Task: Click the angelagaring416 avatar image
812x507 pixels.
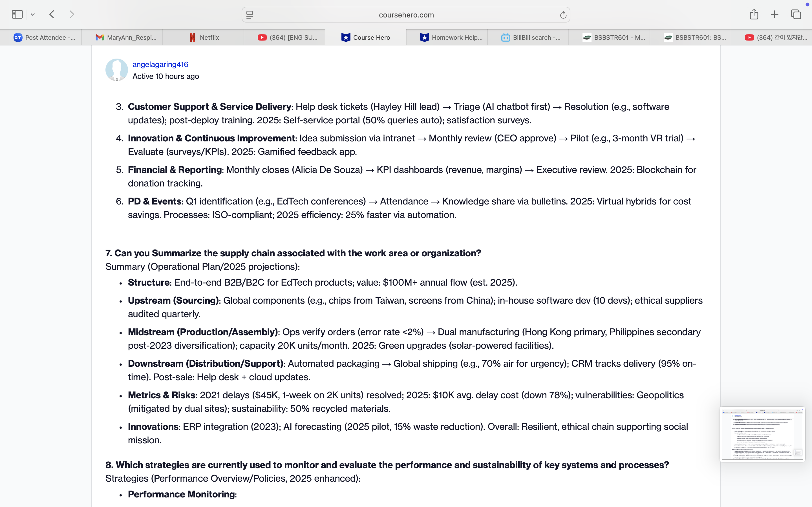Action: [x=116, y=70]
